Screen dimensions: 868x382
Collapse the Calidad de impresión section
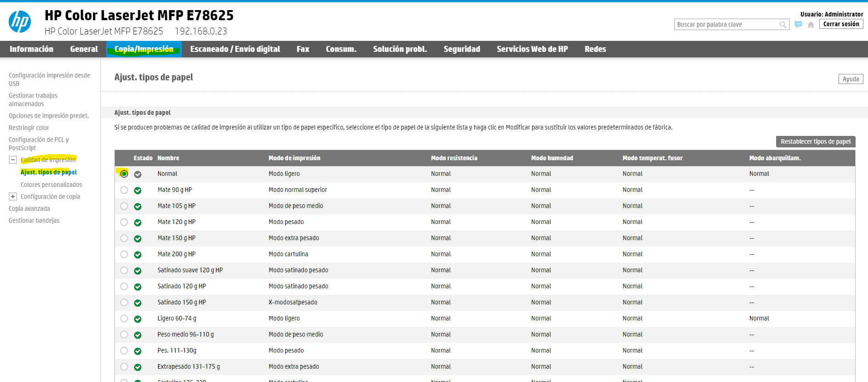coord(13,160)
